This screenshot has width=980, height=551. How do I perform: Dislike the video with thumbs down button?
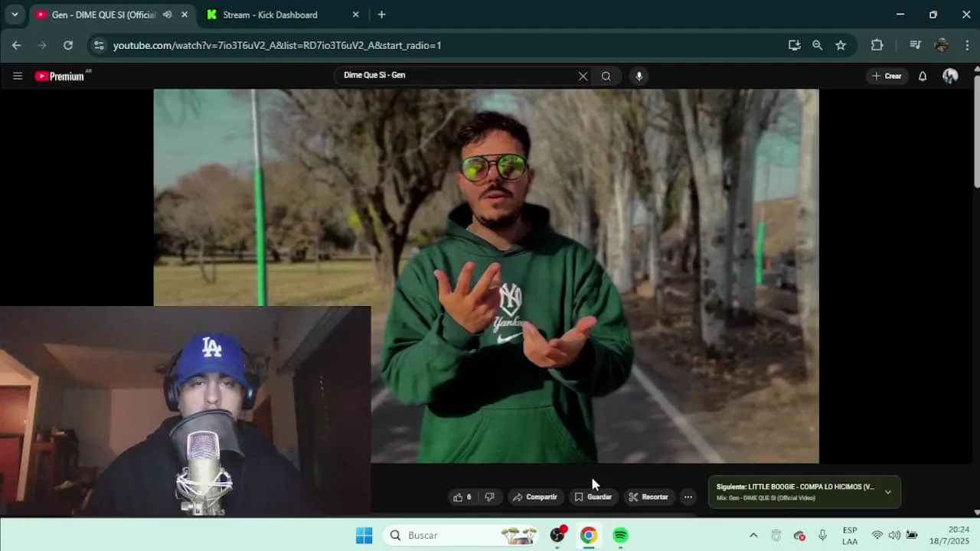(x=489, y=497)
